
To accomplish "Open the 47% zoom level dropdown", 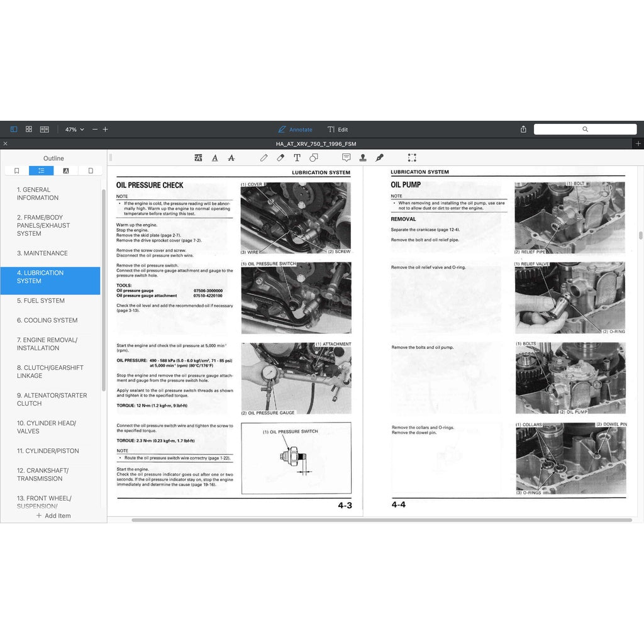I will tap(73, 129).
